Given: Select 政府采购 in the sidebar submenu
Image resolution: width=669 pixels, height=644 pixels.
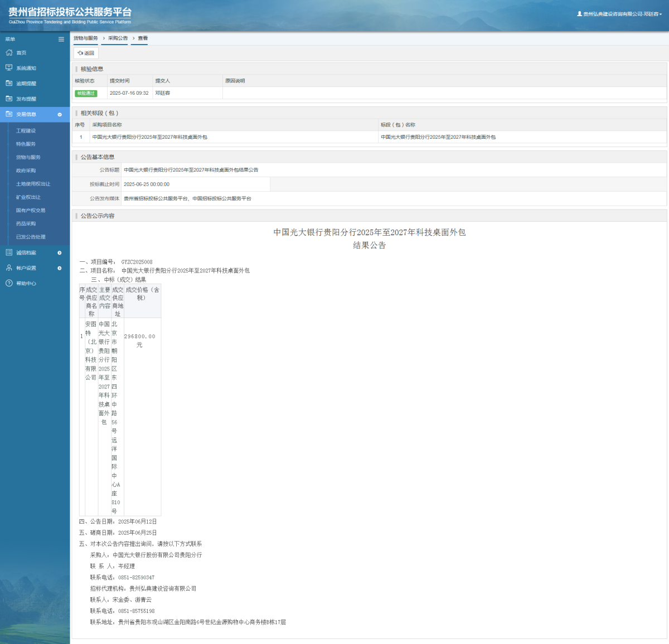Looking at the screenshot, I should pyautogui.click(x=26, y=170).
